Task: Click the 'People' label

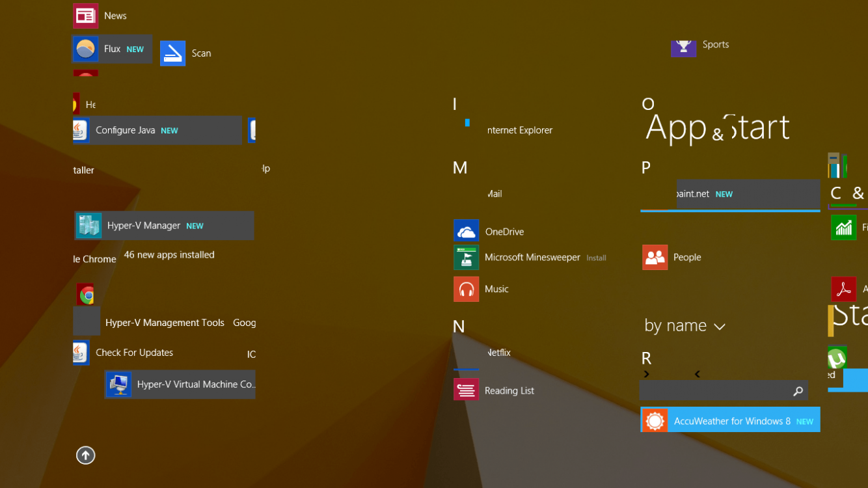Action: 687,257
